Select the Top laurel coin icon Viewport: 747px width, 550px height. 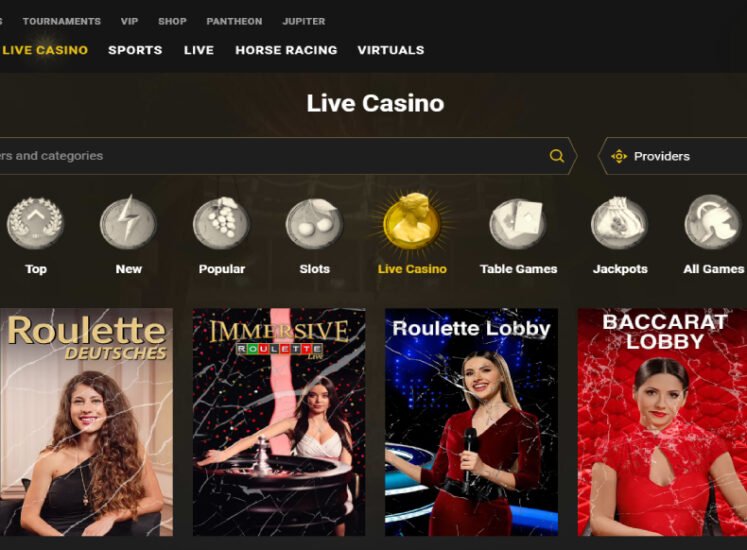point(35,223)
